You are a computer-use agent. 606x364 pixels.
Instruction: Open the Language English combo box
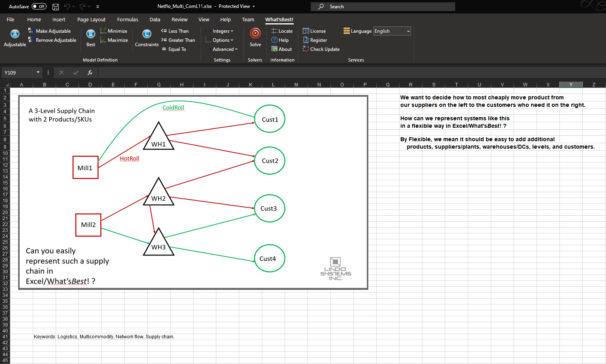coord(392,31)
